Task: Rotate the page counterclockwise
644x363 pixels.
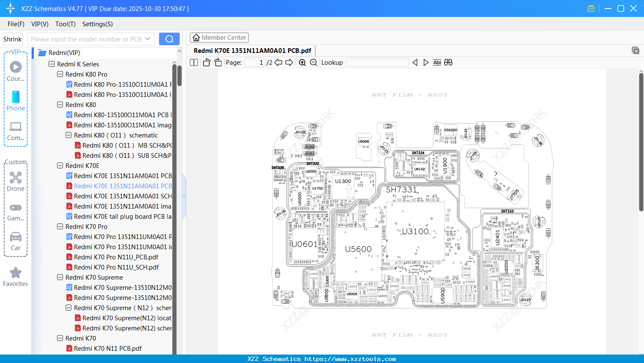Action: [x=206, y=62]
